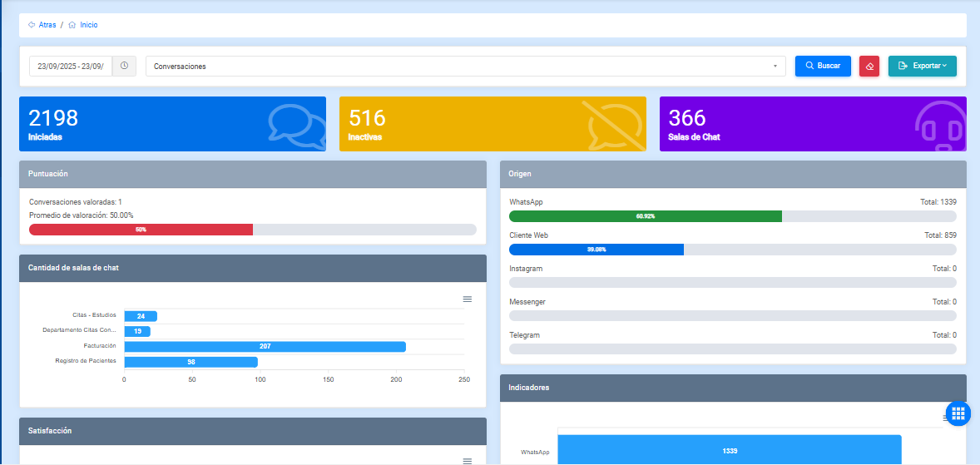The width and height of the screenshot is (980, 465).
Task: Open hamburger menu of Satisfacción chart
Action: (x=467, y=460)
